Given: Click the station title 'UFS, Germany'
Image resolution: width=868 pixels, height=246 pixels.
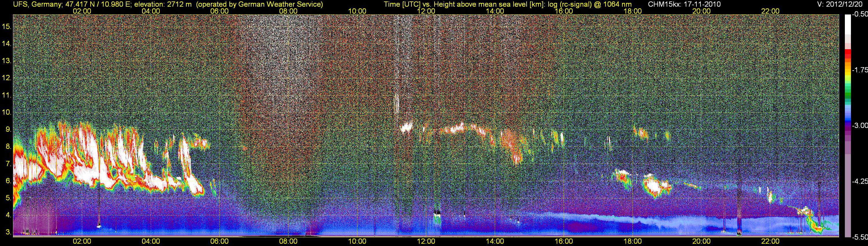Looking at the screenshot, I should (x=37, y=4).
